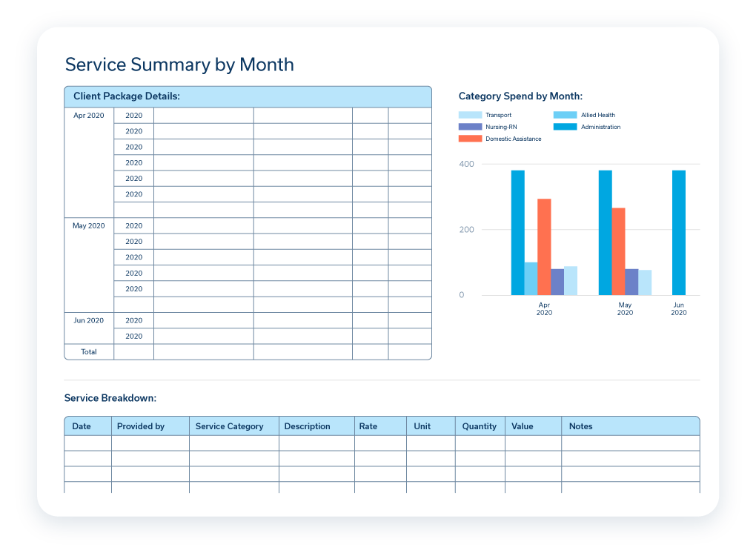Viewport: 756px width, 556px height.
Task: Click the Value column header
Action: [522, 426]
